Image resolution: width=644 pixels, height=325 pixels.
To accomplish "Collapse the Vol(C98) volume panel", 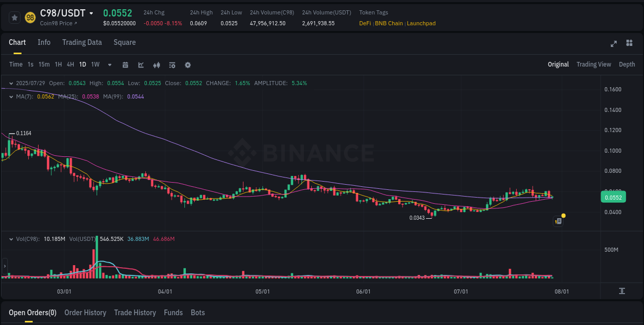I will tap(11, 238).
